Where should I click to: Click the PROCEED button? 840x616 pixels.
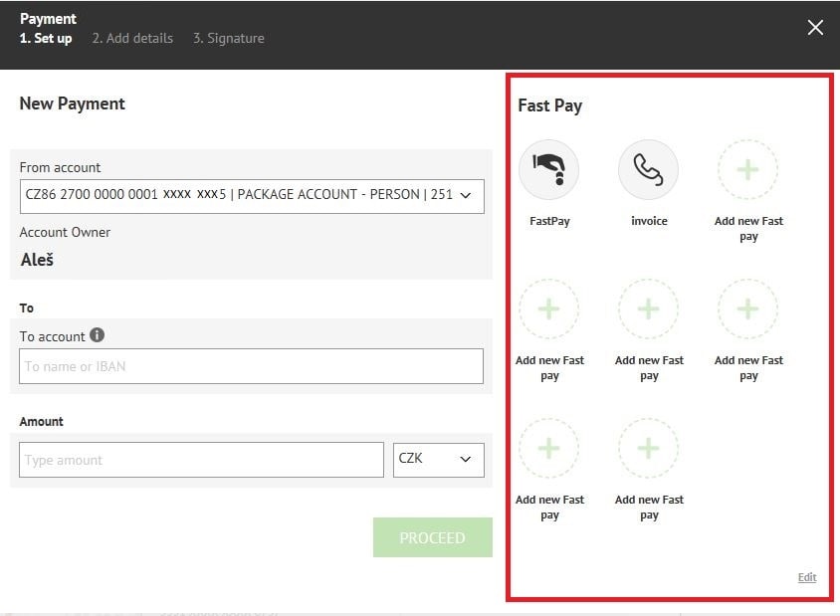tap(432, 537)
